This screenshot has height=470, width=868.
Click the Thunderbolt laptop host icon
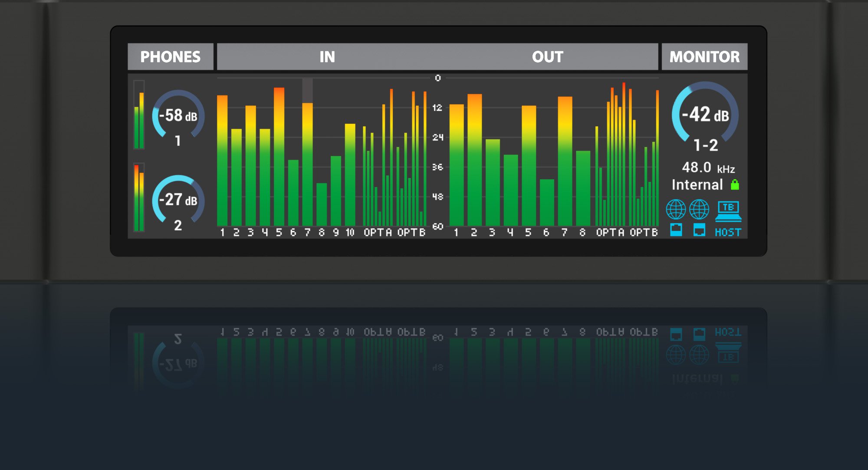728,211
